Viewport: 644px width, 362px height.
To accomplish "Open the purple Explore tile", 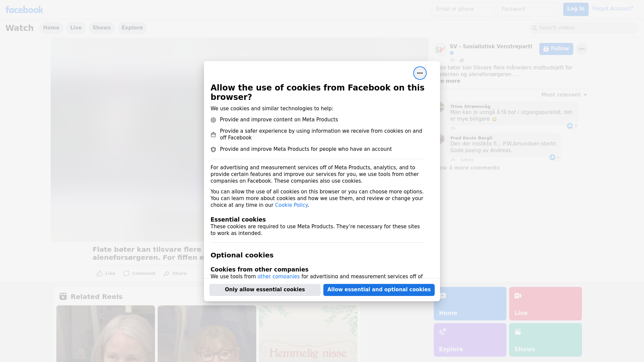I will pos(470,340).
